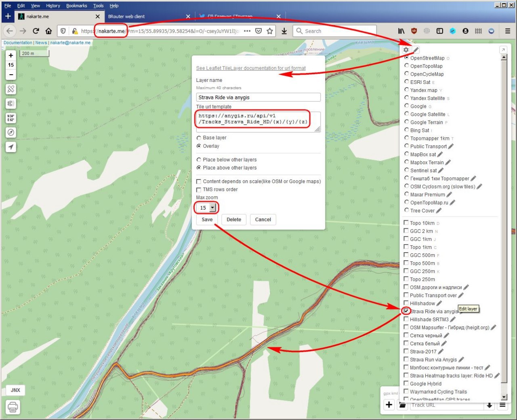Enable the Hillshadow overlay checkbox

pyautogui.click(x=406, y=303)
